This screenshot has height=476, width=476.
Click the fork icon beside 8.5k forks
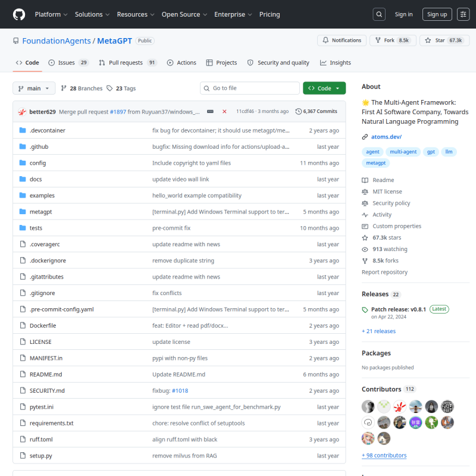[365, 261]
